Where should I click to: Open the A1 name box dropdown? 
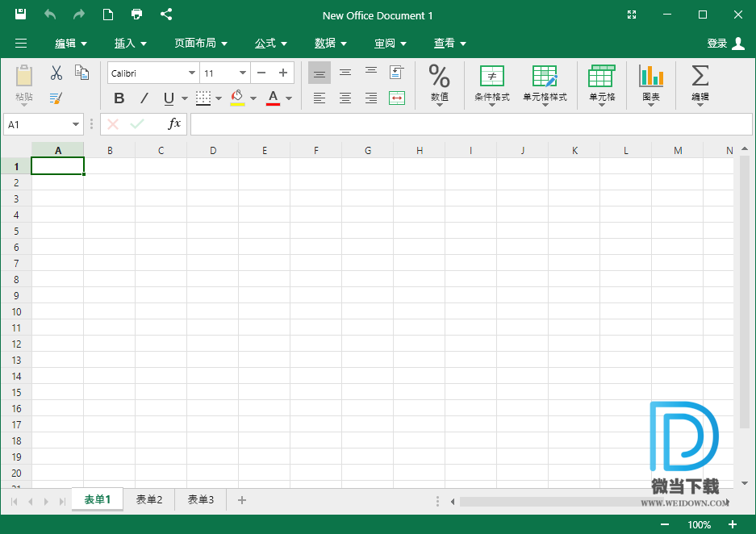tap(76, 124)
